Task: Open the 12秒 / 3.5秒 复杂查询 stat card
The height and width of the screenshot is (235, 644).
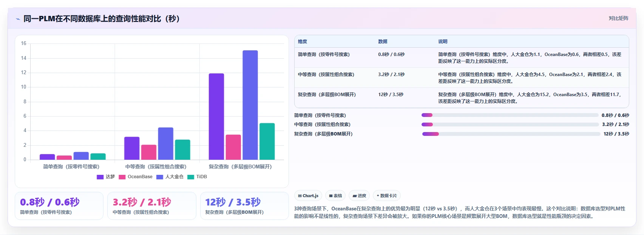Action: click(x=244, y=206)
